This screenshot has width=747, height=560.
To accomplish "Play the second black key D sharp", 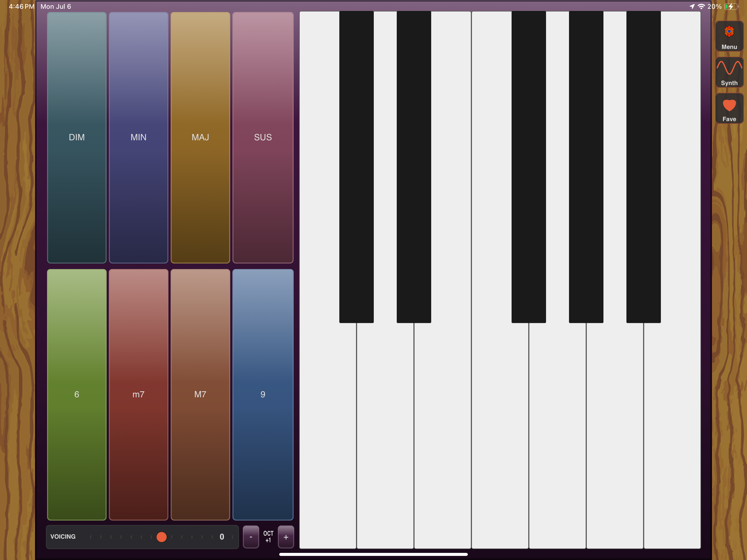I will tap(414, 167).
